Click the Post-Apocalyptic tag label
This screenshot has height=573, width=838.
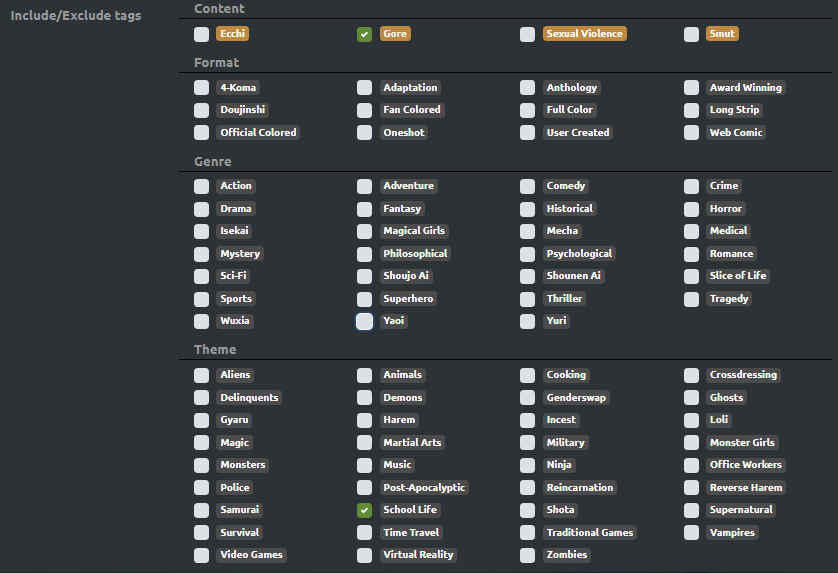[424, 488]
